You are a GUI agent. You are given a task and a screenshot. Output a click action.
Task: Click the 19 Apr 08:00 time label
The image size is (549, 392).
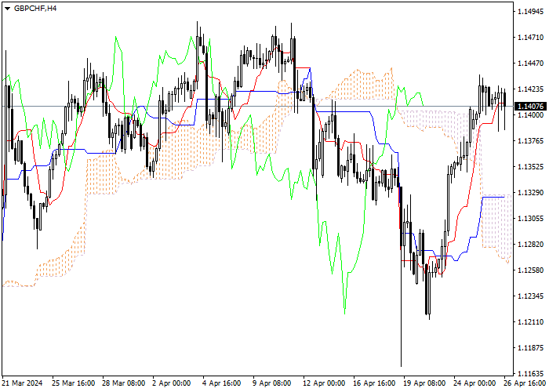(425, 383)
